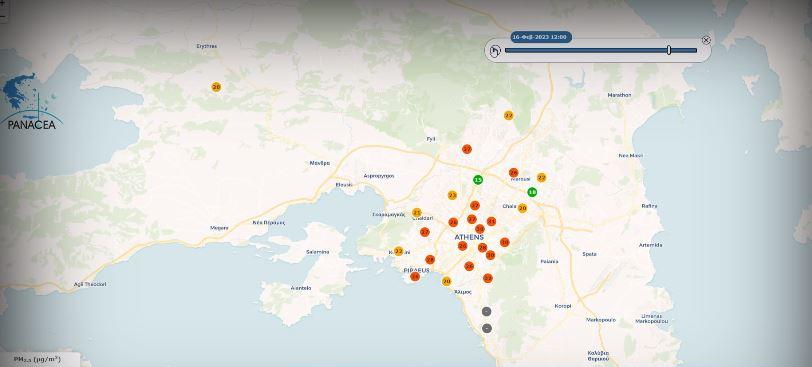This screenshot has height=367, width=812.
Task: Select the red marker just above PIRAEUS label
Action: point(430,259)
